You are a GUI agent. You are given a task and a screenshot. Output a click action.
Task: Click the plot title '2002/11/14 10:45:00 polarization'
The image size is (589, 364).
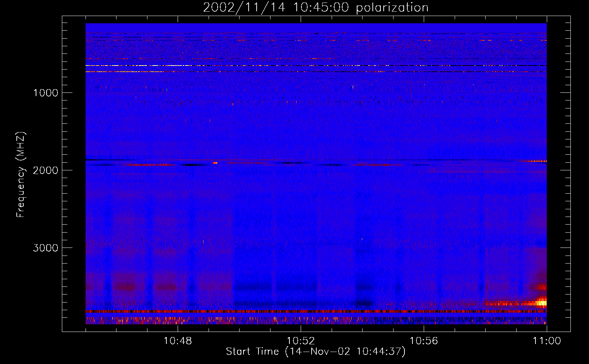(316, 7)
